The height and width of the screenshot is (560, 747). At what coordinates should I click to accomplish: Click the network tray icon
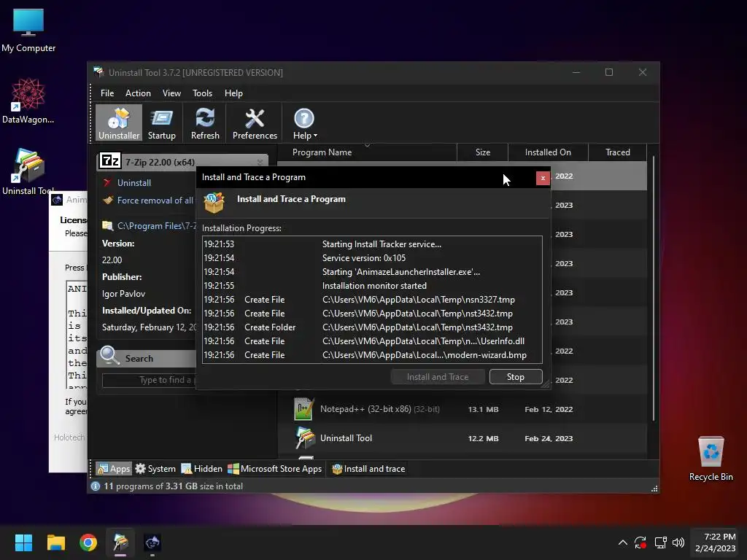click(x=660, y=542)
